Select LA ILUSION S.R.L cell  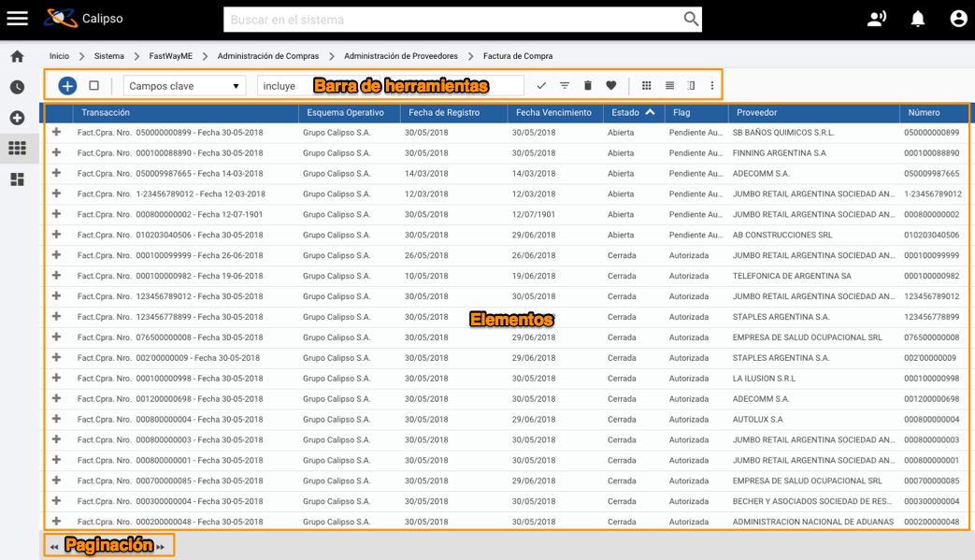(x=764, y=379)
